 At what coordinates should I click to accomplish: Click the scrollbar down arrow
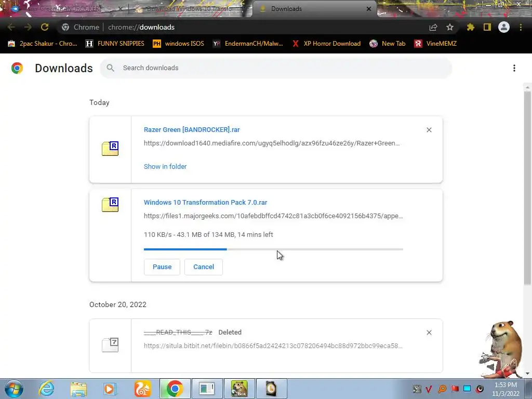pos(527,374)
